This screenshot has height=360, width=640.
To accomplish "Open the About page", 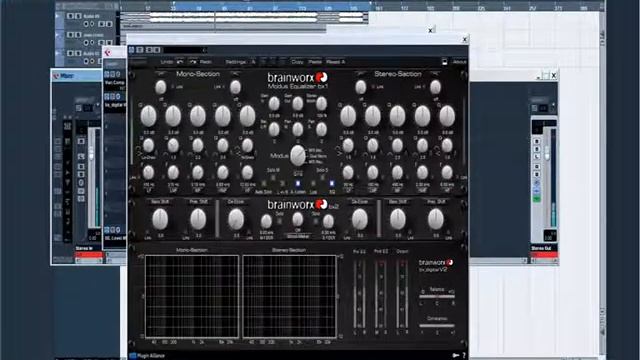I will click(x=459, y=62).
